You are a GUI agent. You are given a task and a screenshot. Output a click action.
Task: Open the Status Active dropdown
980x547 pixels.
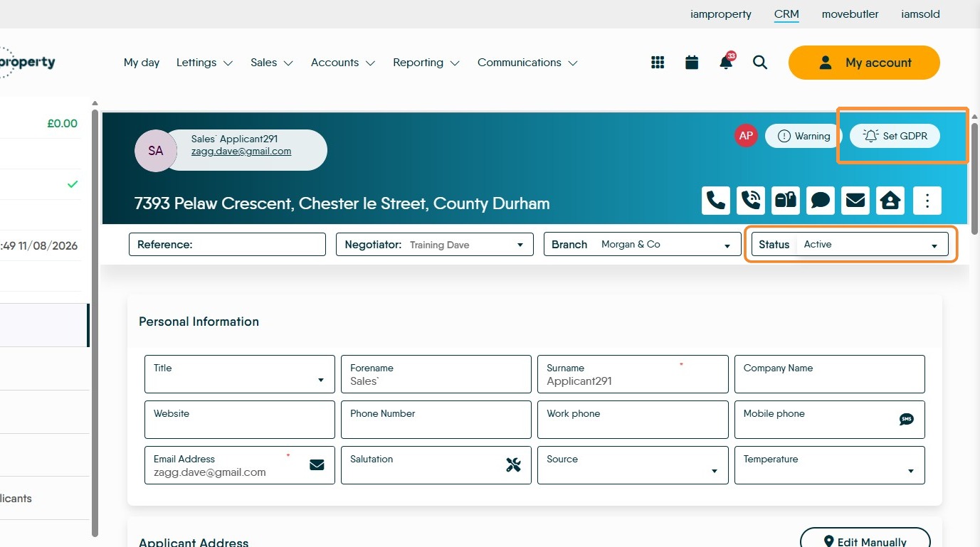[x=850, y=244]
